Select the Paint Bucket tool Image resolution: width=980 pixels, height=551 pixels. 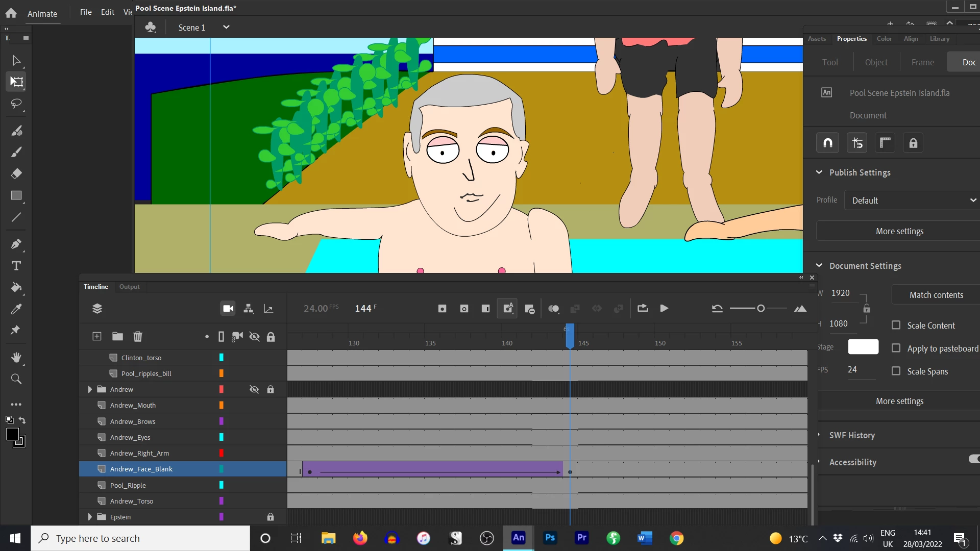pos(16,287)
